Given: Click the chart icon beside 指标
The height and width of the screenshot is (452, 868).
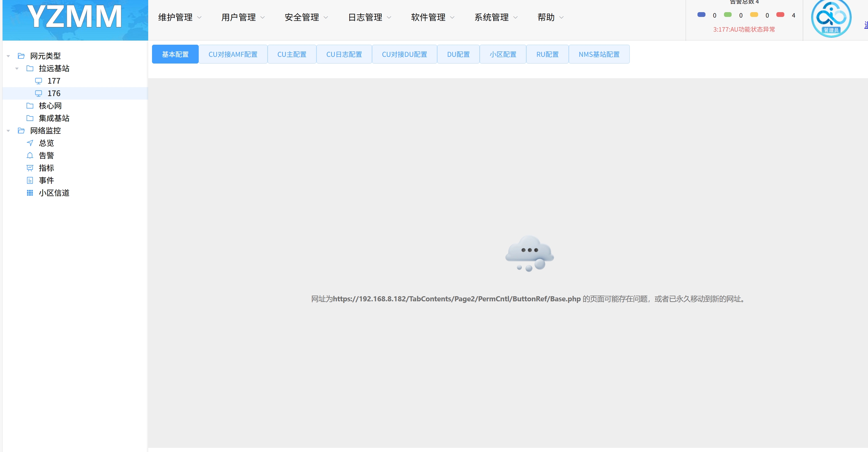Looking at the screenshot, I should (30, 168).
